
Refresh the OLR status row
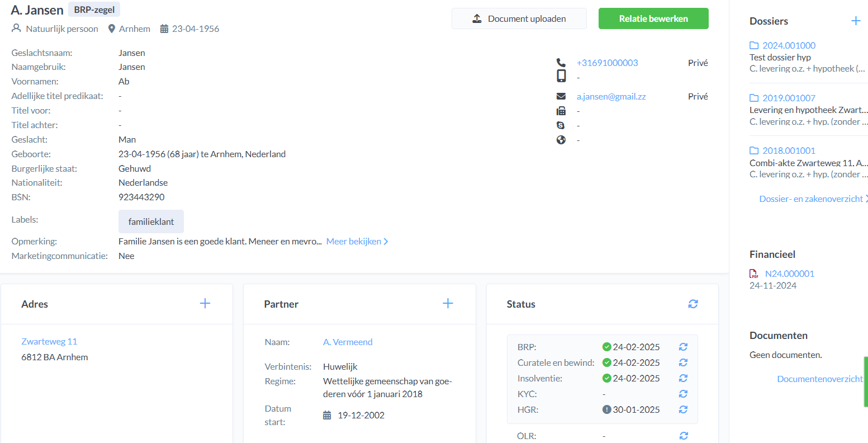click(x=683, y=436)
